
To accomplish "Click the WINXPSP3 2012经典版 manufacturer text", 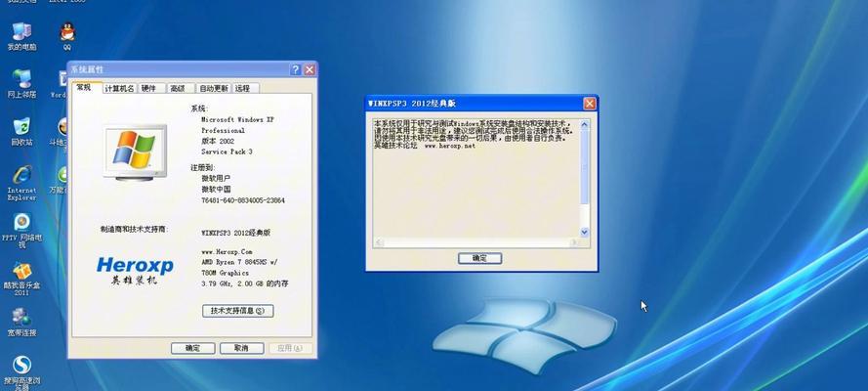I will click(236, 234).
